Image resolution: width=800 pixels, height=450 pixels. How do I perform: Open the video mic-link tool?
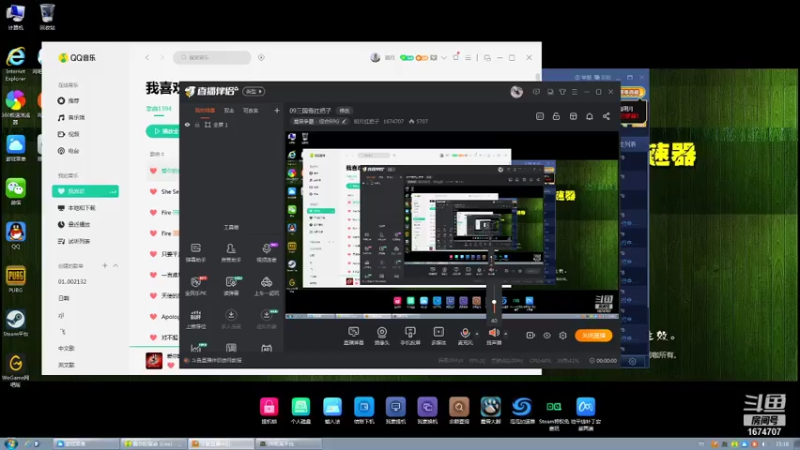(266, 253)
